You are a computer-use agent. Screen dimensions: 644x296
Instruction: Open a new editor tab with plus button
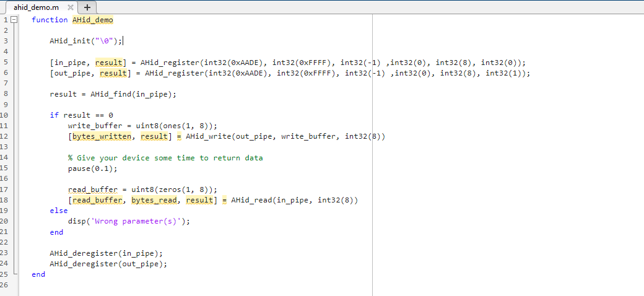tap(87, 7)
